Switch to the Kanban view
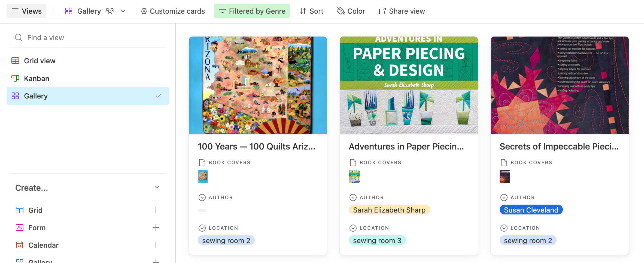The width and height of the screenshot is (644, 263). pyautogui.click(x=37, y=79)
